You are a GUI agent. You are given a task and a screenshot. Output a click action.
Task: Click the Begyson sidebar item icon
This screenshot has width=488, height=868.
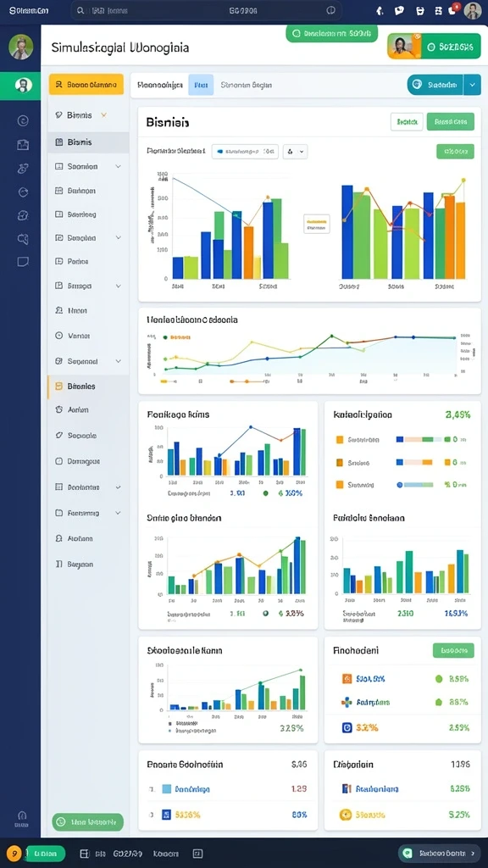click(x=59, y=564)
